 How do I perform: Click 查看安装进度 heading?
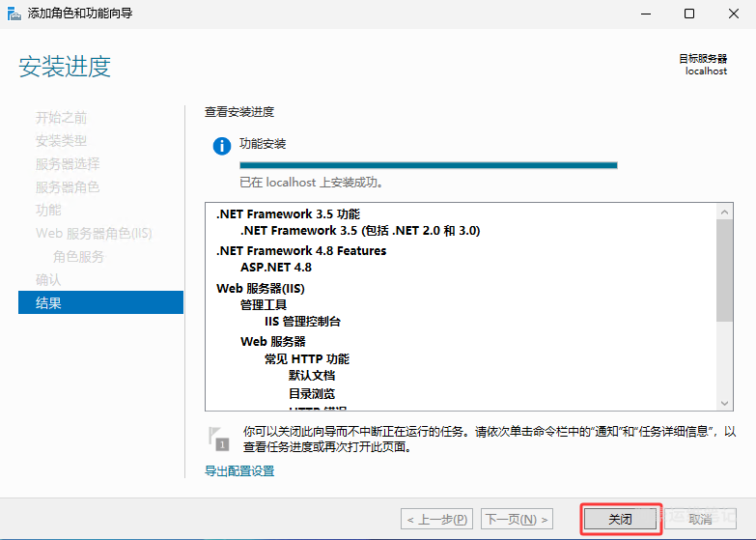239,112
